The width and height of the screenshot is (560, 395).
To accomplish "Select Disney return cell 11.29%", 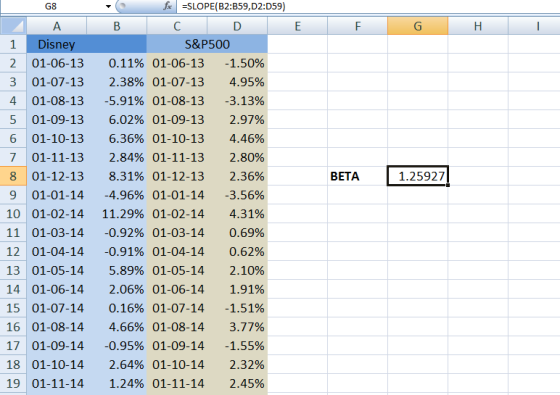I will click(116, 214).
